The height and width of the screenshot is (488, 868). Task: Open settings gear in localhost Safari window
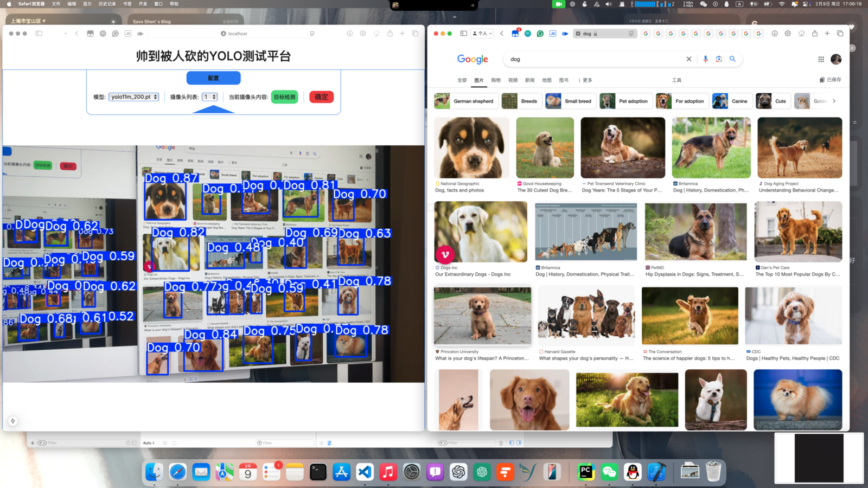click(363, 34)
